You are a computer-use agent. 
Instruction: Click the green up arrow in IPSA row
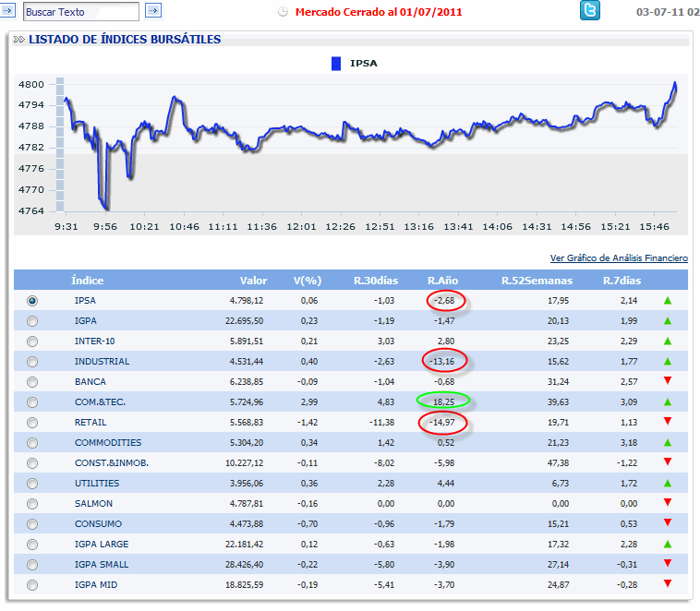click(x=667, y=301)
